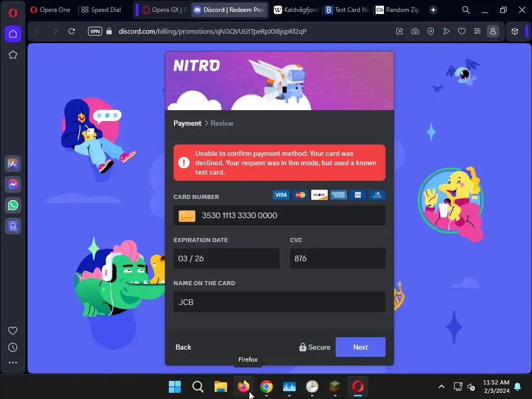Click the VPN badge in the address bar
532x399 pixels.
(95, 31)
